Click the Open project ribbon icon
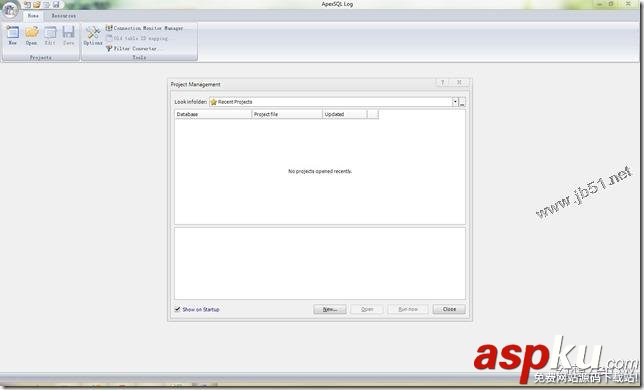Image resolution: width=644 pixels, height=390 pixels. click(32, 35)
